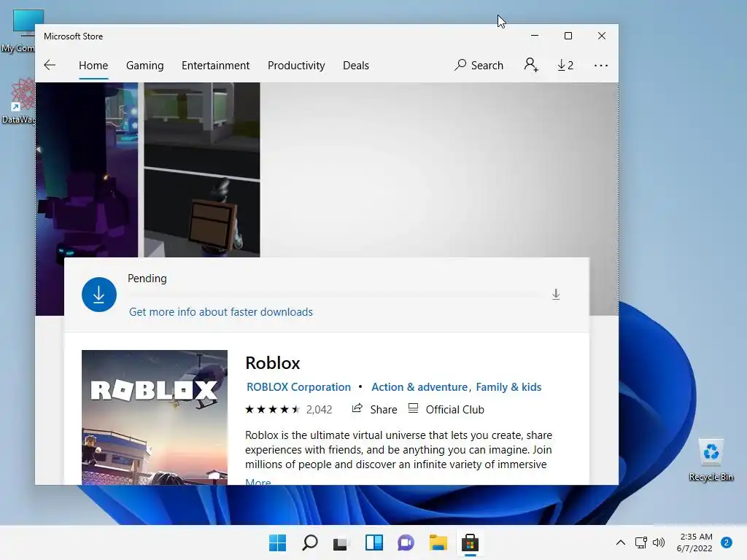Open taskbar Search magnifier
Image resolution: width=747 pixels, height=560 pixels.
click(309, 542)
